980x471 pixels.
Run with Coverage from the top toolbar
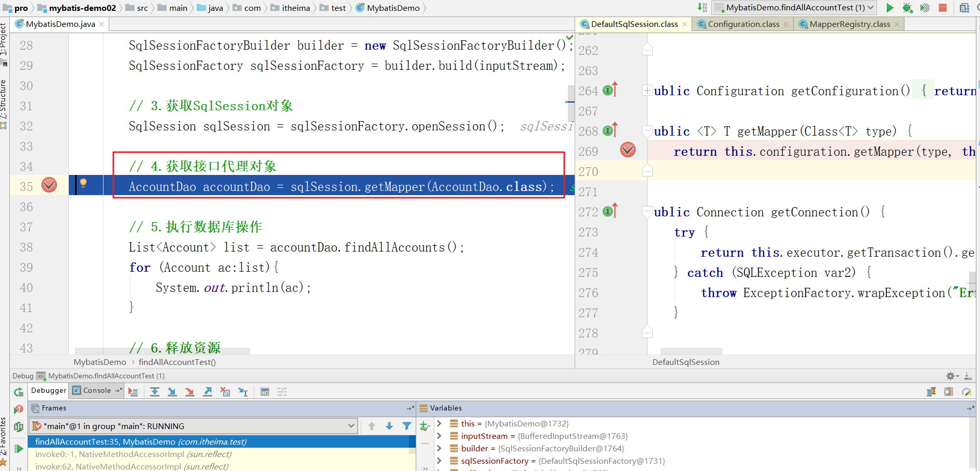[x=925, y=8]
